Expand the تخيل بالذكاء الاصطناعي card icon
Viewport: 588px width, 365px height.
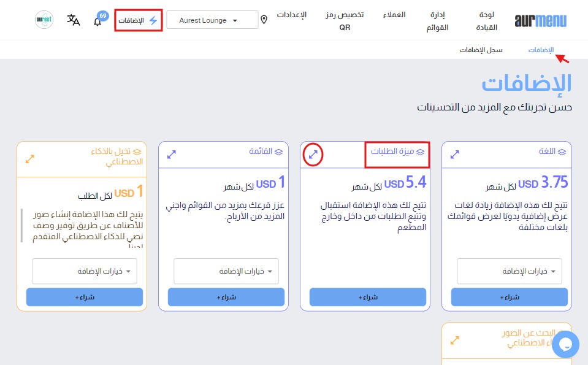click(x=30, y=158)
